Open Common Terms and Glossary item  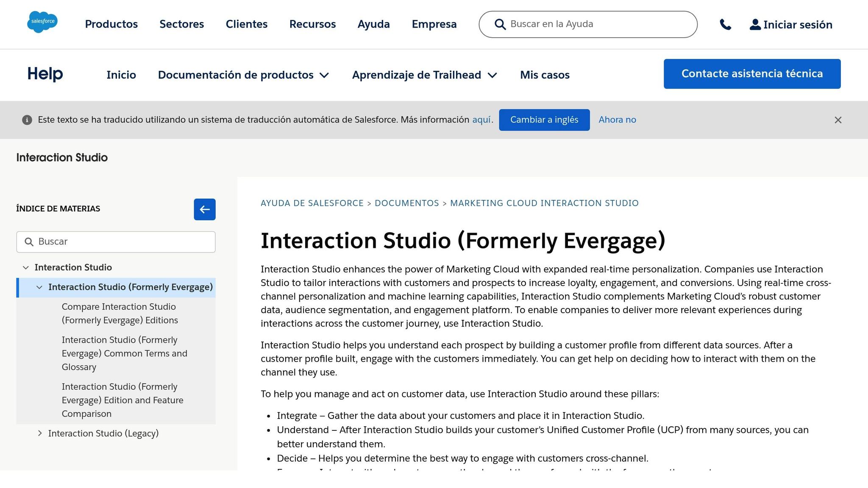(125, 353)
